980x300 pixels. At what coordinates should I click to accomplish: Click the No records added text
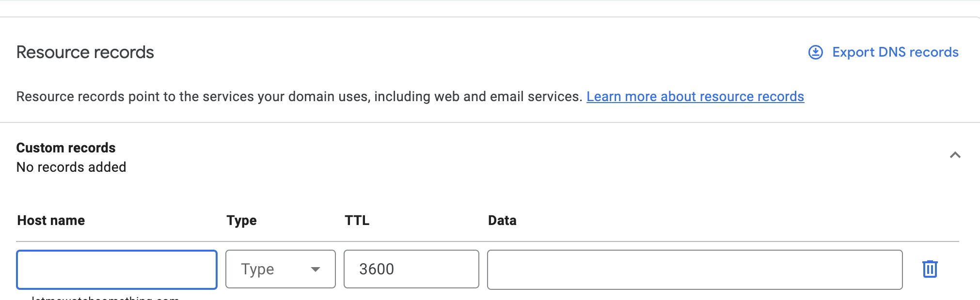tap(71, 167)
